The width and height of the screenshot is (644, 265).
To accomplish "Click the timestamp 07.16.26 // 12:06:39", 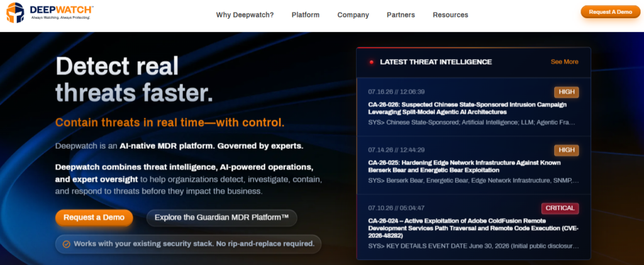I will (396, 92).
